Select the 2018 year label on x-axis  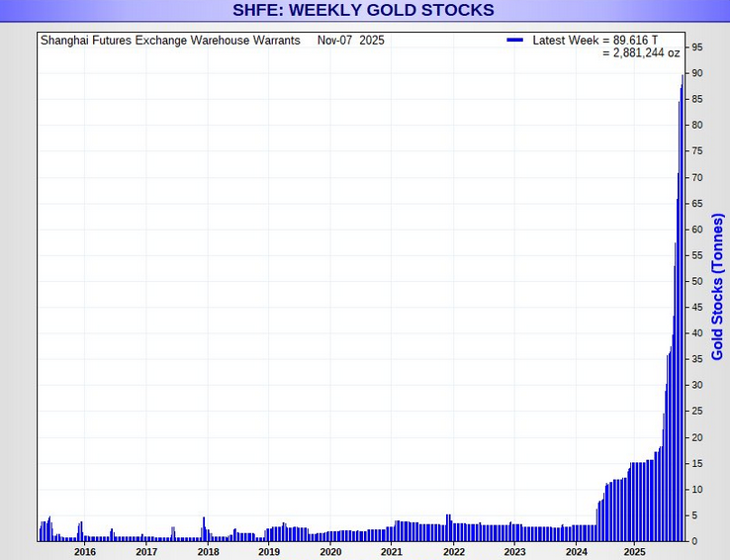[208, 551]
